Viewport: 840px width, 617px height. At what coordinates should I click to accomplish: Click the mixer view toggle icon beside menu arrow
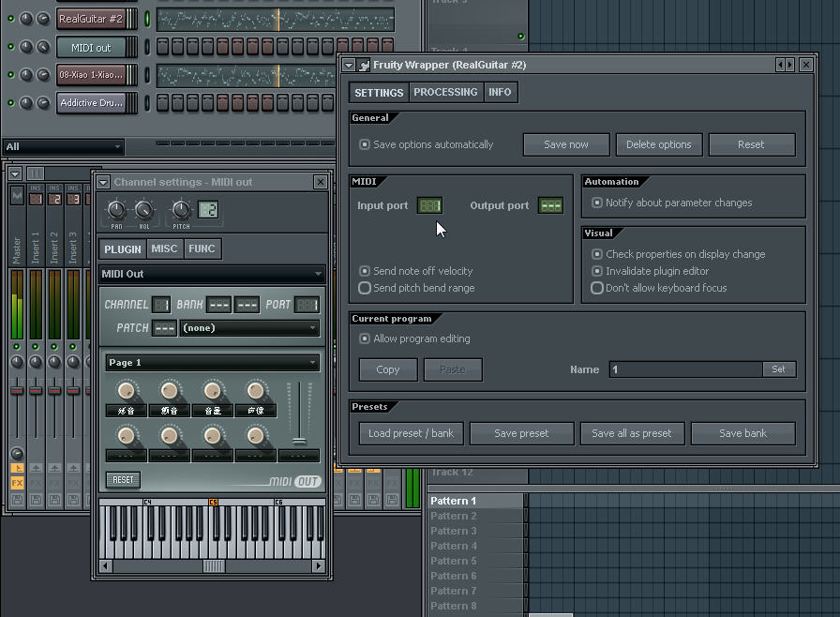click(x=36, y=173)
